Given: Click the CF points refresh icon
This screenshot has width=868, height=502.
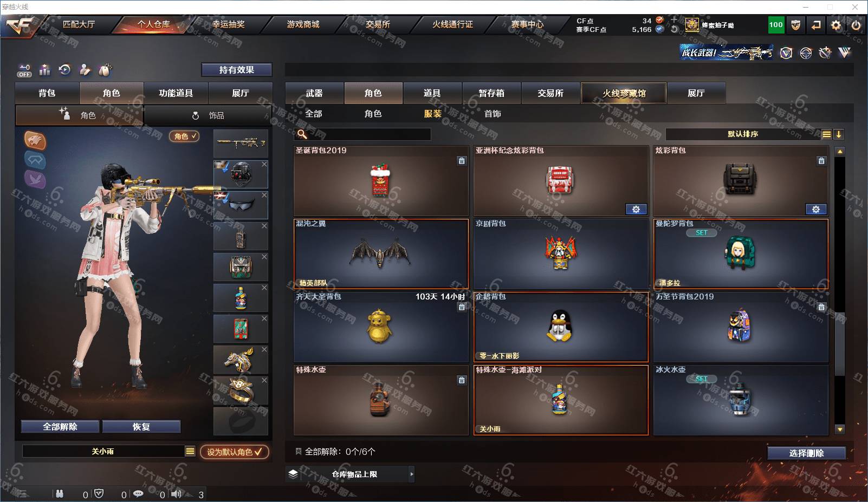Looking at the screenshot, I should tap(674, 29).
